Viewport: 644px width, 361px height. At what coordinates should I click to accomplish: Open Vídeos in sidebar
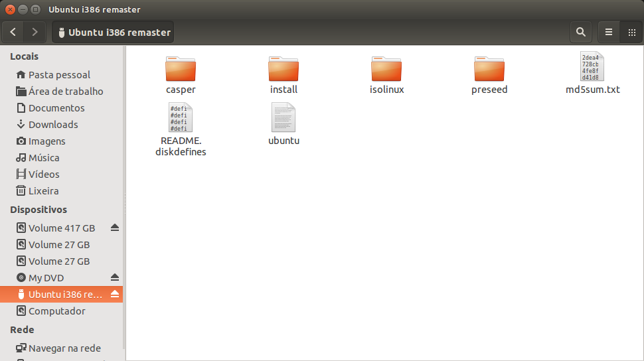pos(62,174)
